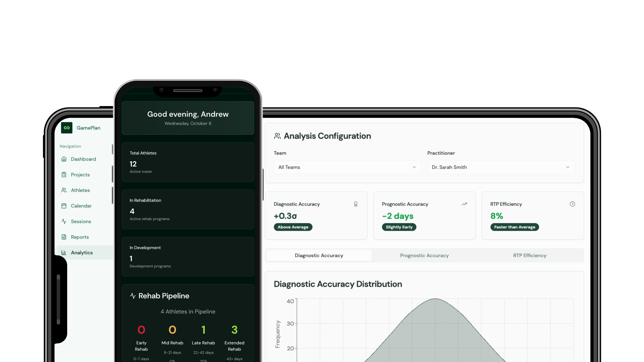This screenshot has width=644, height=362.
Task: Open Dashboard via its home icon
Action: tap(64, 159)
